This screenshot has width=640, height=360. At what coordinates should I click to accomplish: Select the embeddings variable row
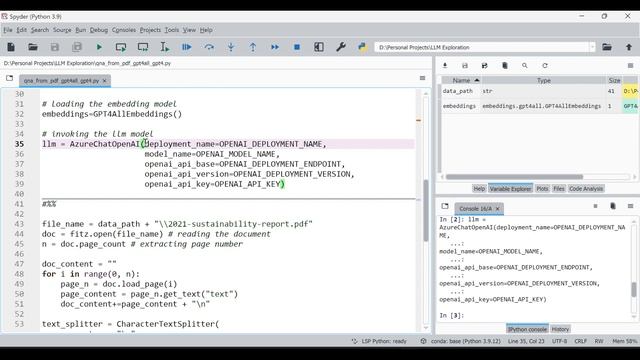pos(540,106)
